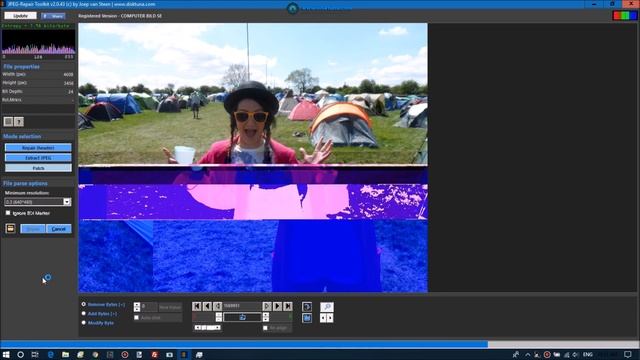Click the stepper left of the position slider

point(219,317)
